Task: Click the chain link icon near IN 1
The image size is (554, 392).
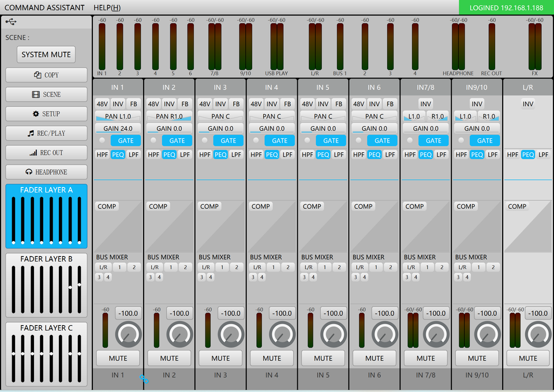Action: [x=144, y=379]
